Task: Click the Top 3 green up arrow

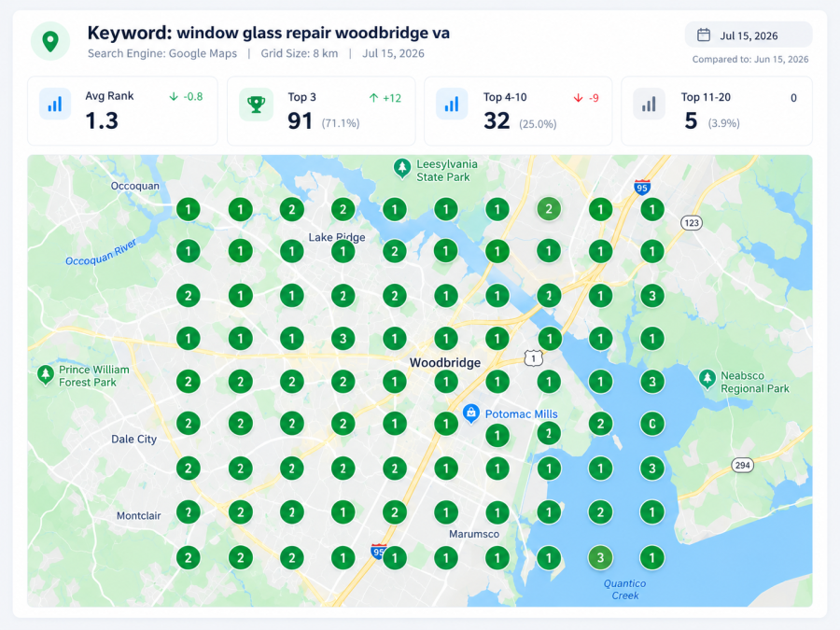Action: 374,98
